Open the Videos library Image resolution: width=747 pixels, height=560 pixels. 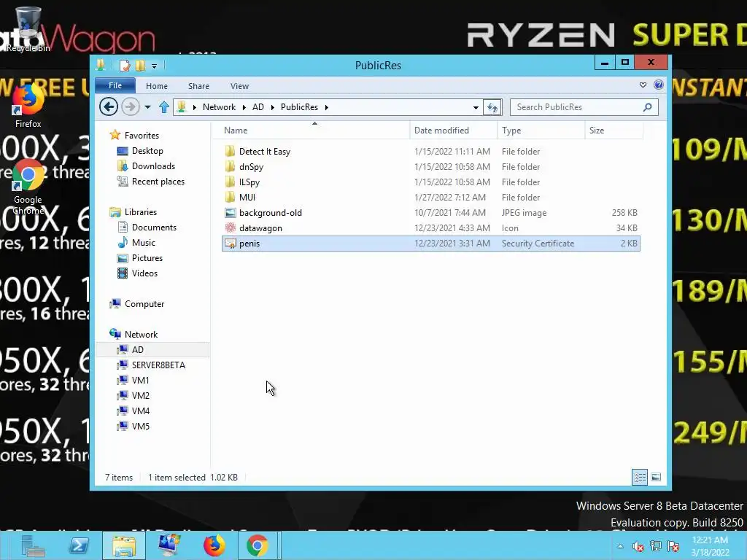pyautogui.click(x=144, y=273)
